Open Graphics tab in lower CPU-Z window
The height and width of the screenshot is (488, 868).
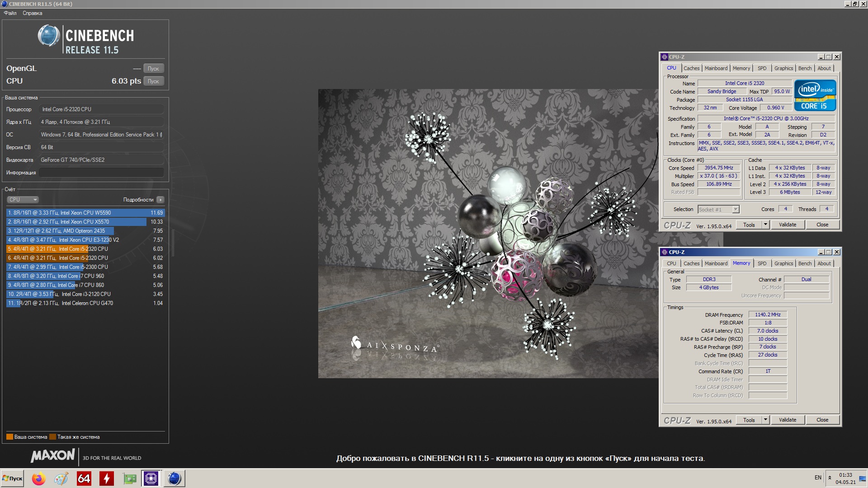783,263
